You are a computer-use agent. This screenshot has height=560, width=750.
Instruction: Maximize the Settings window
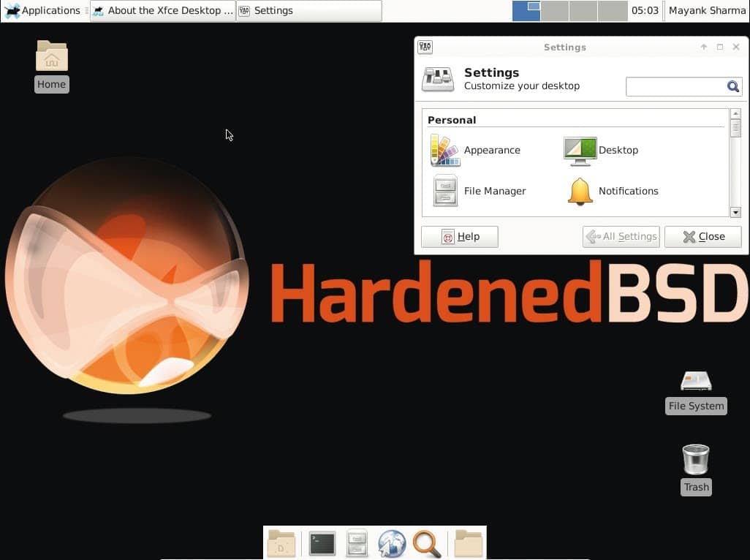(720, 47)
